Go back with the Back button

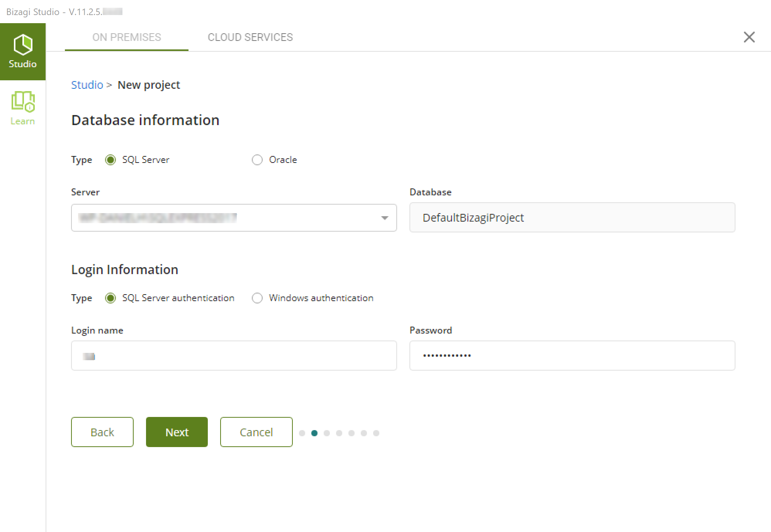point(102,432)
